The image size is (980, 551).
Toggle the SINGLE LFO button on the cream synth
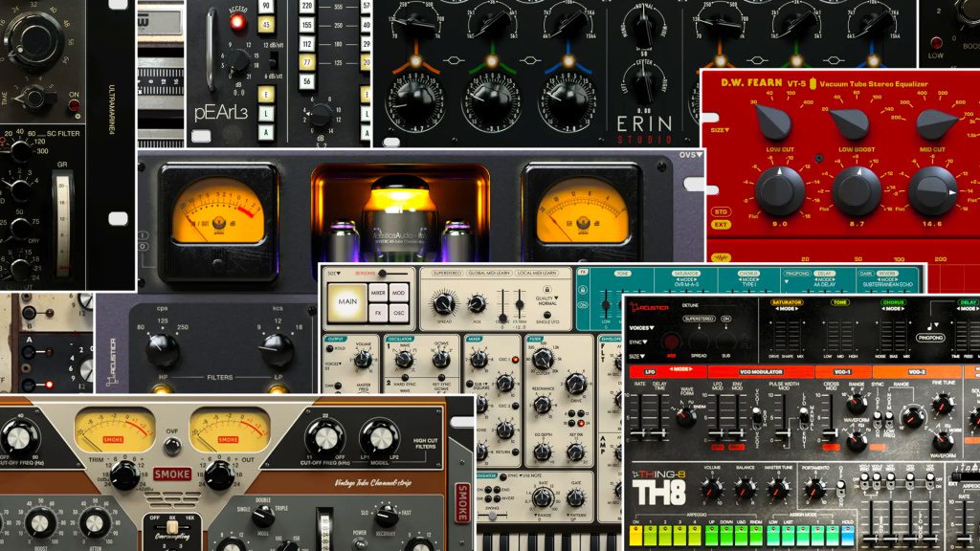point(546,315)
